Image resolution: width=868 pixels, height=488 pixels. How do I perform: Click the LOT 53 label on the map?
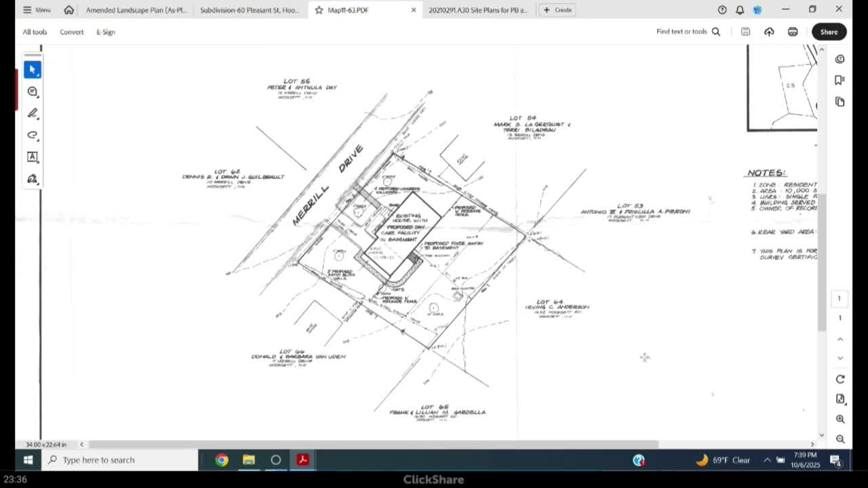630,206
